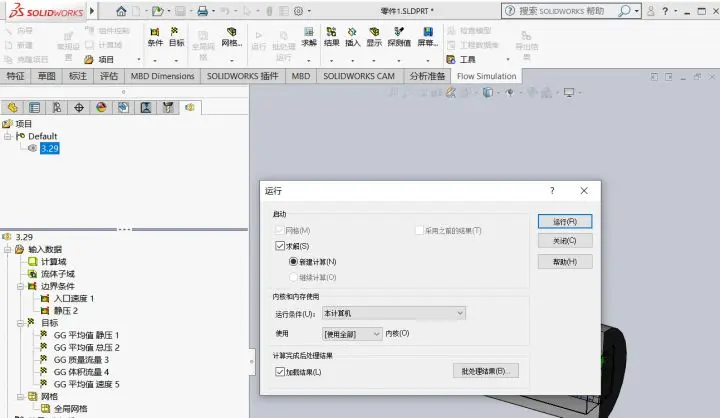720x418 pixels.
Task: Click the 帮助(H) Help button
Action: (x=565, y=262)
